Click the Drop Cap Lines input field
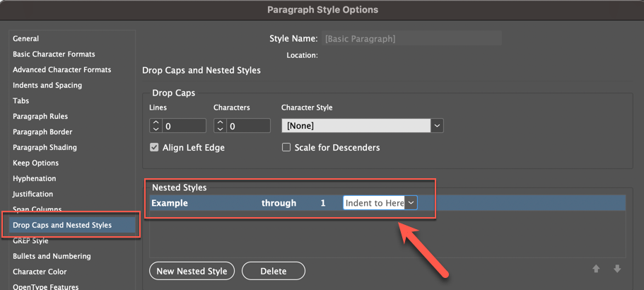 (x=184, y=125)
